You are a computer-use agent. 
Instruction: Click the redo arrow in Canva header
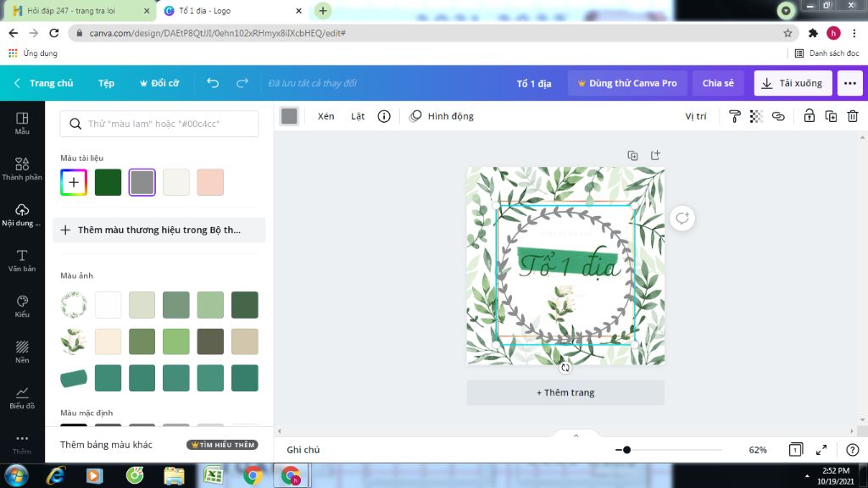click(242, 83)
